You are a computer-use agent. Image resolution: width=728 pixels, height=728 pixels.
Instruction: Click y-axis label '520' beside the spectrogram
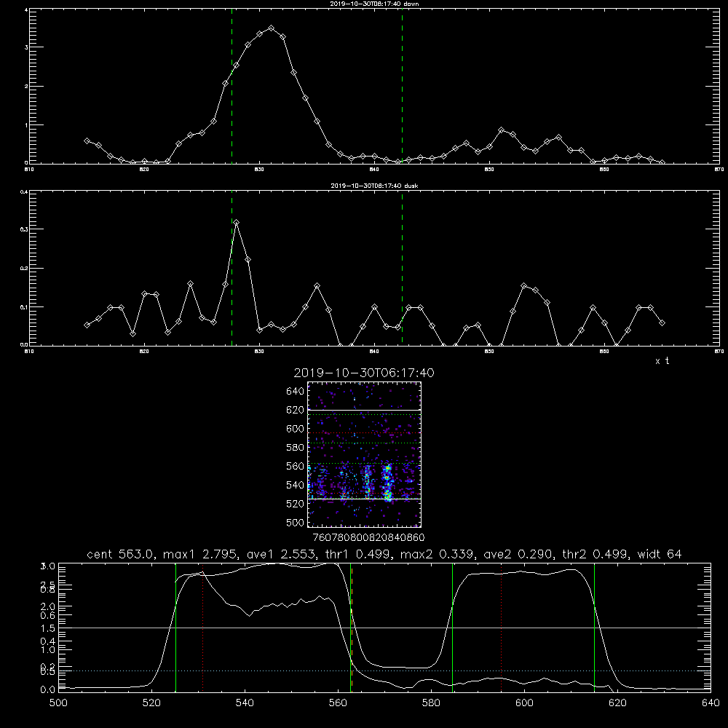pos(296,504)
